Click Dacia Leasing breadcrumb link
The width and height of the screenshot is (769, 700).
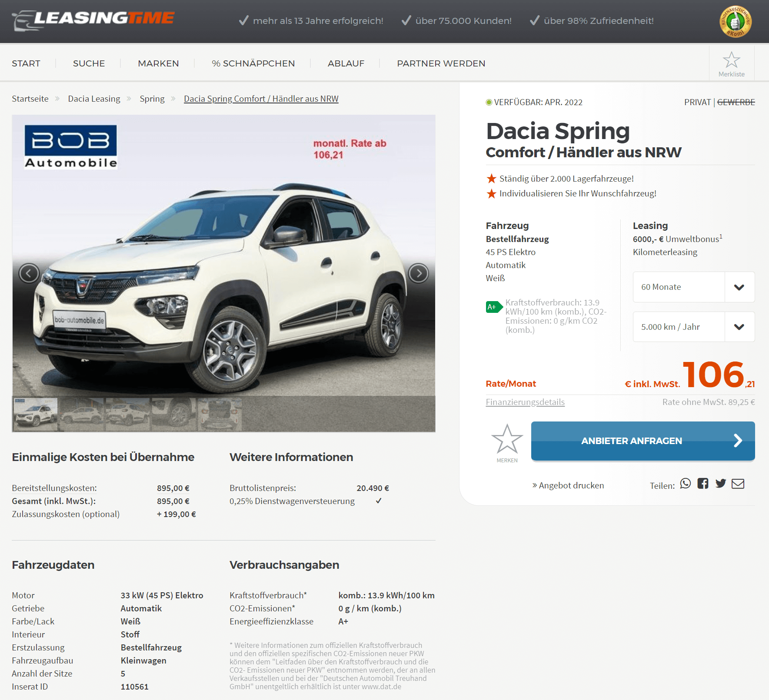click(94, 99)
